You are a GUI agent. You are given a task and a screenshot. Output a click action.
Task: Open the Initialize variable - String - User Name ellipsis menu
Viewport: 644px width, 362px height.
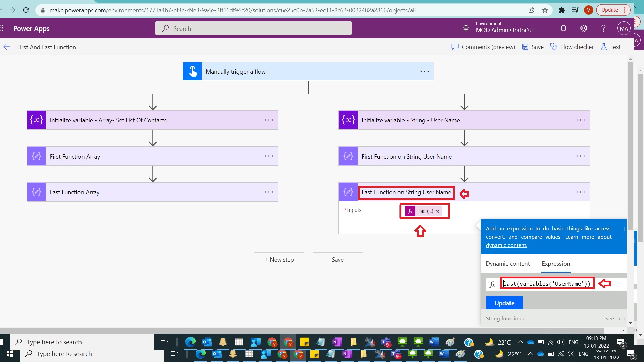581,120
